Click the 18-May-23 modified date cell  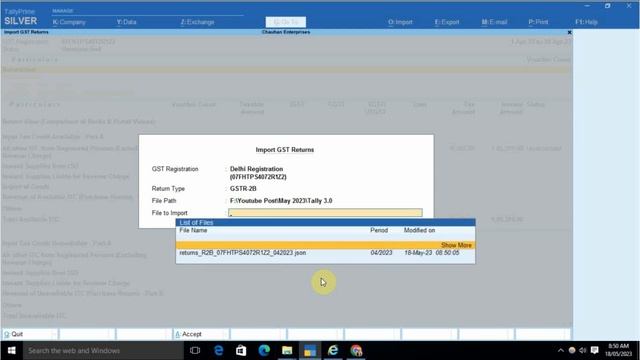(x=432, y=253)
